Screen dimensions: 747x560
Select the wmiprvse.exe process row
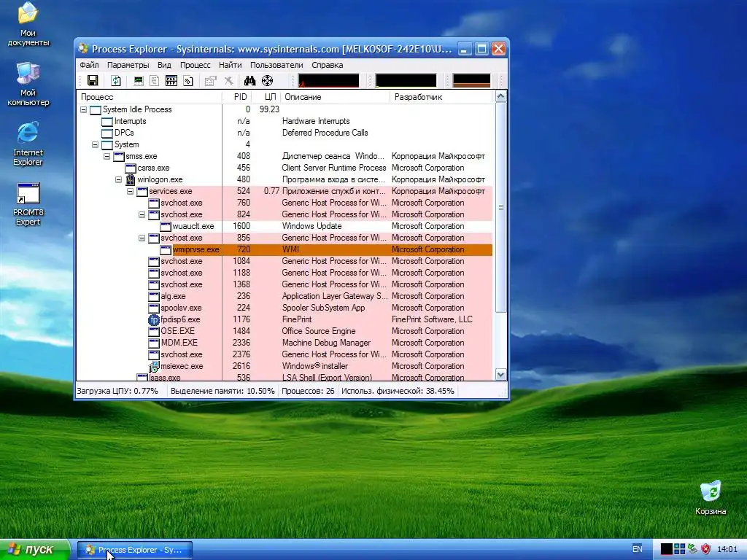pos(285,249)
